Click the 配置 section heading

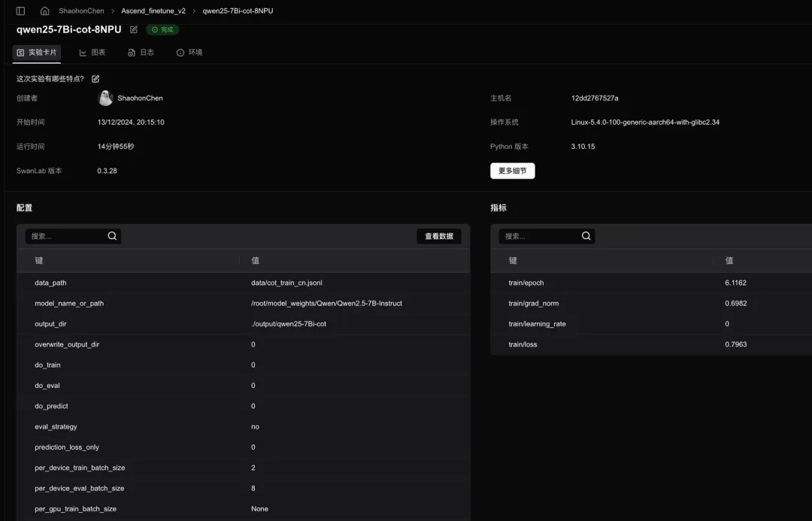[24, 207]
